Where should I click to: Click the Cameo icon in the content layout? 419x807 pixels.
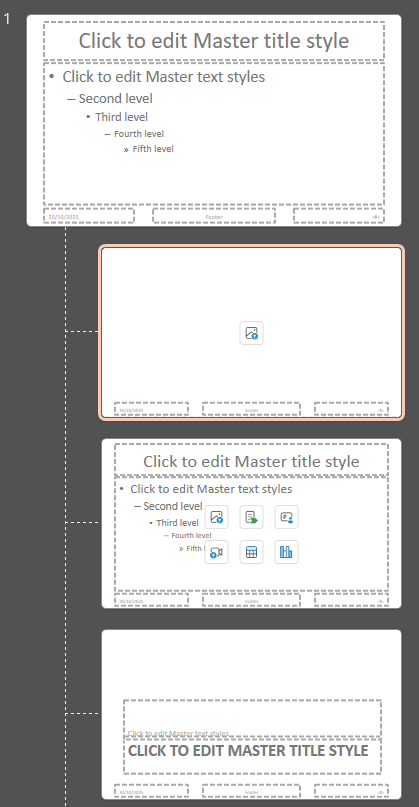pyautogui.click(x=286, y=517)
